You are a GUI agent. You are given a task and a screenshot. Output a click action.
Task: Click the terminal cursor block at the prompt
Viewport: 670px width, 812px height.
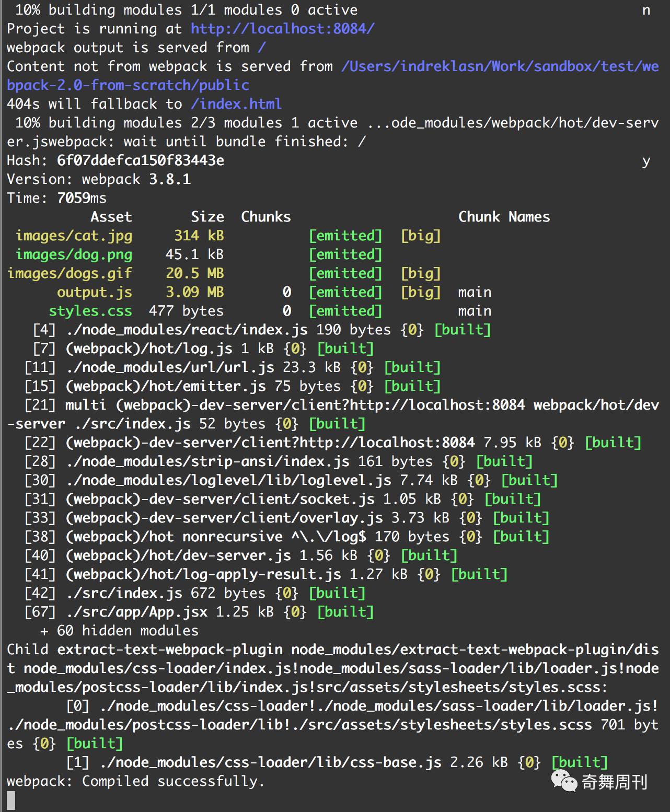(11, 800)
